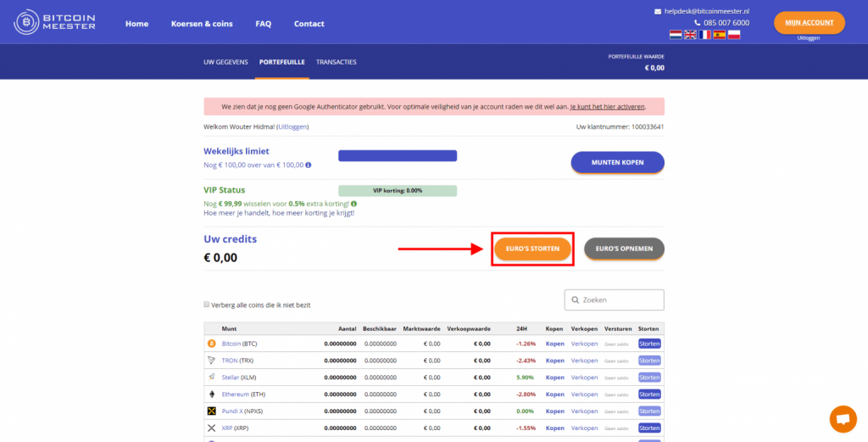868x442 pixels.
Task: Select the Spanish flag language icon
Action: pos(719,35)
